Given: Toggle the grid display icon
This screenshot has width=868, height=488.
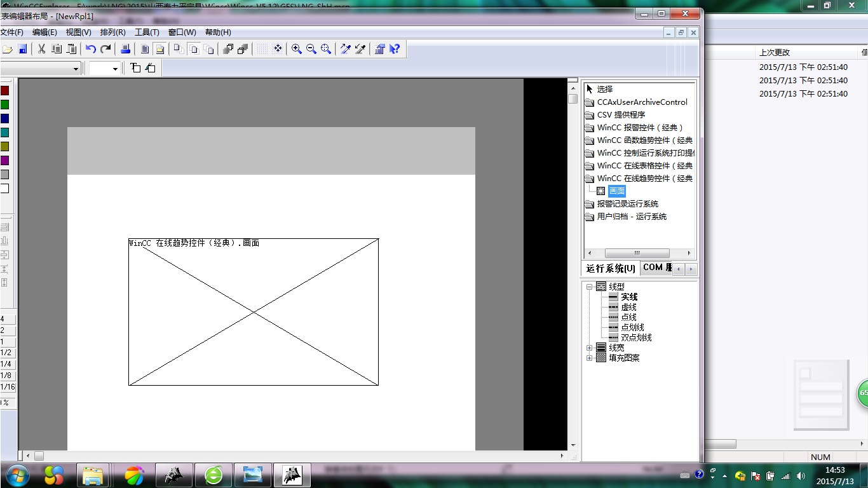Looking at the screenshot, I should (262, 49).
